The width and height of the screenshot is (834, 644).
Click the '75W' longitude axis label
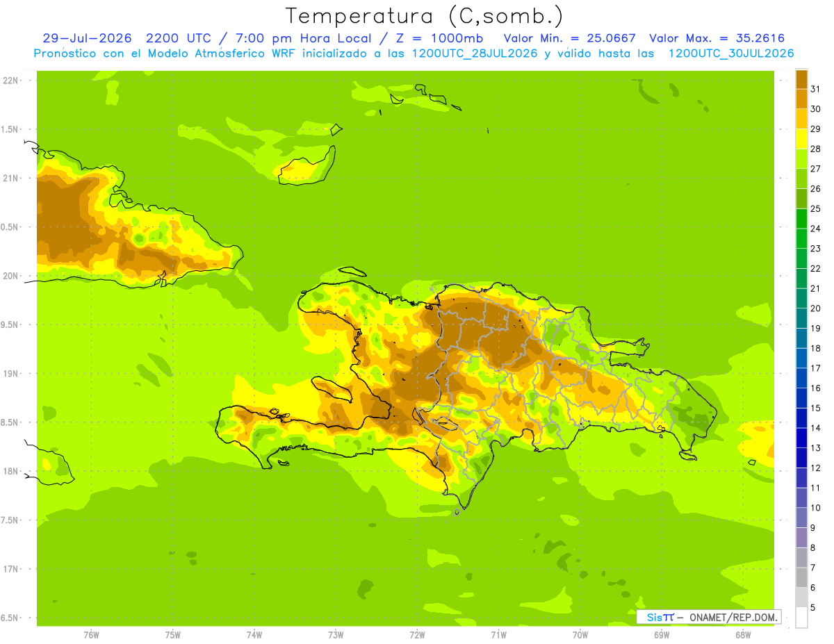172,635
